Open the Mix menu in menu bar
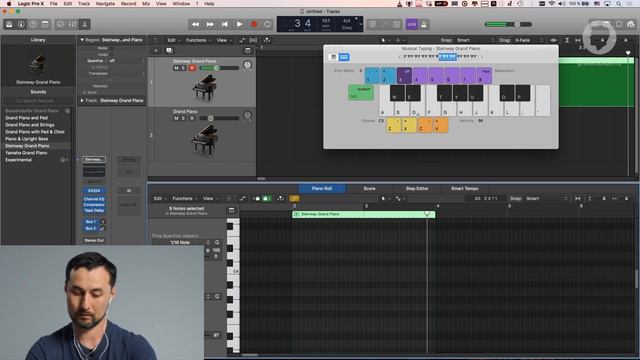The width and height of the screenshot is (640, 360). point(146,4)
